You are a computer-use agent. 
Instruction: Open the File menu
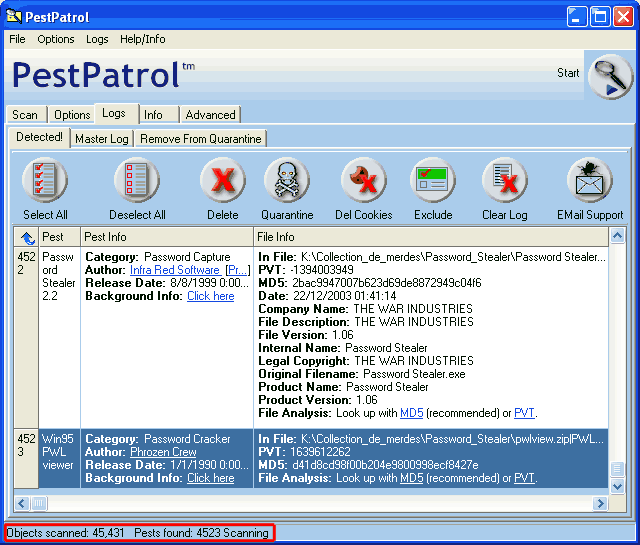(17, 39)
